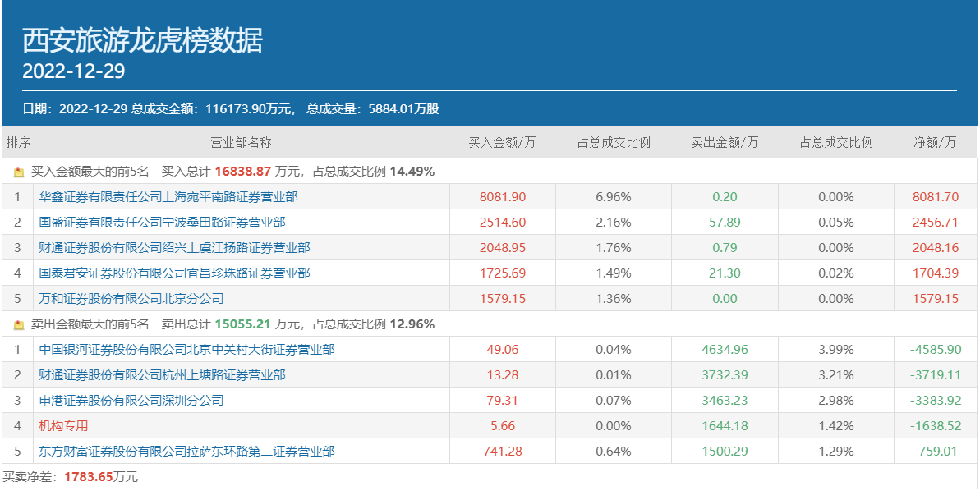The height and width of the screenshot is (491, 980).
Task: Click the 营业部名称 column header
Action: pyautogui.click(x=241, y=142)
